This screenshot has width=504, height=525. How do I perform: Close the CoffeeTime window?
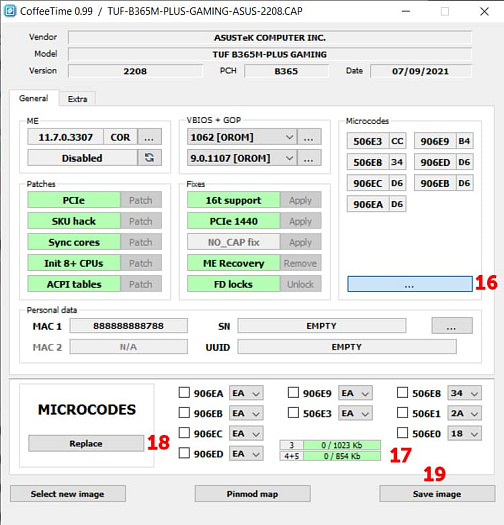485,11
